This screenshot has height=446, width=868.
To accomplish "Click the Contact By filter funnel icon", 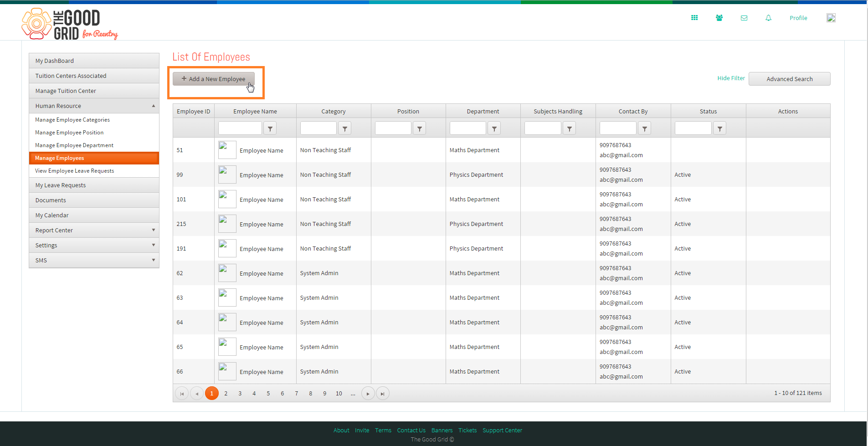I will coord(645,128).
